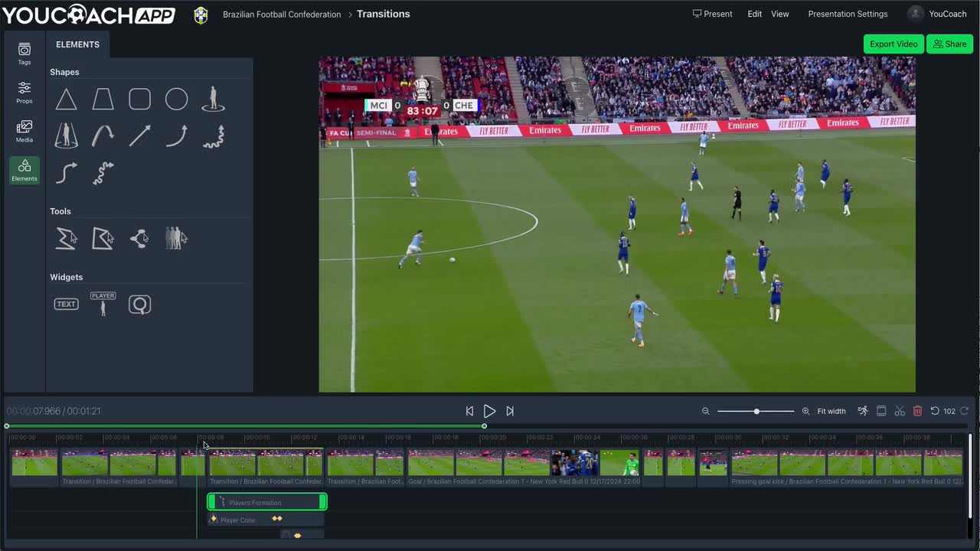Toggle the Players Formation timeline item
The width and height of the screenshot is (980, 551).
click(x=266, y=502)
